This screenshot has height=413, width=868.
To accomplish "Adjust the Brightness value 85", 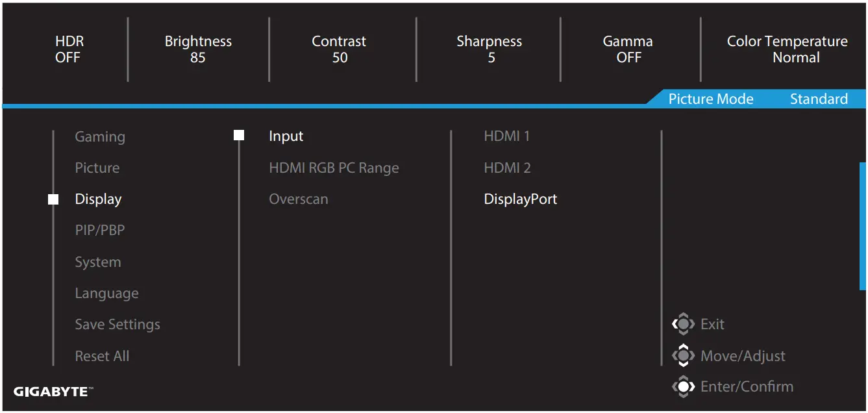I will pyautogui.click(x=198, y=49).
